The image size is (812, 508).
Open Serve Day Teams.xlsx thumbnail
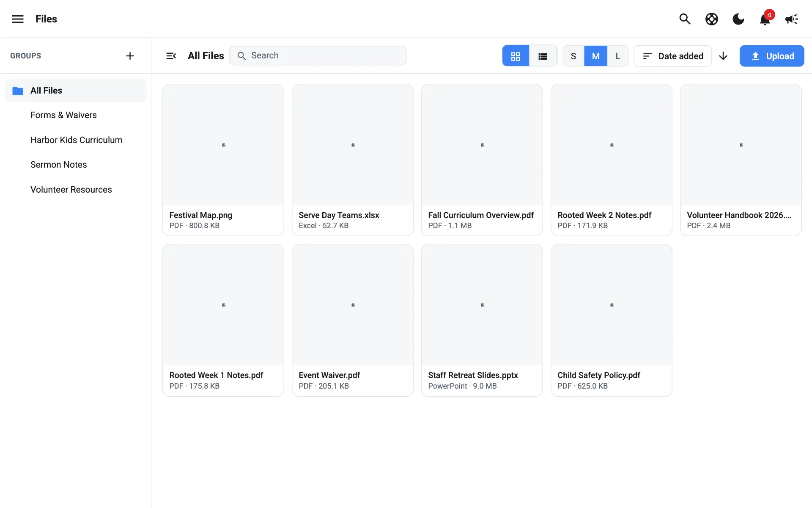coord(353,145)
